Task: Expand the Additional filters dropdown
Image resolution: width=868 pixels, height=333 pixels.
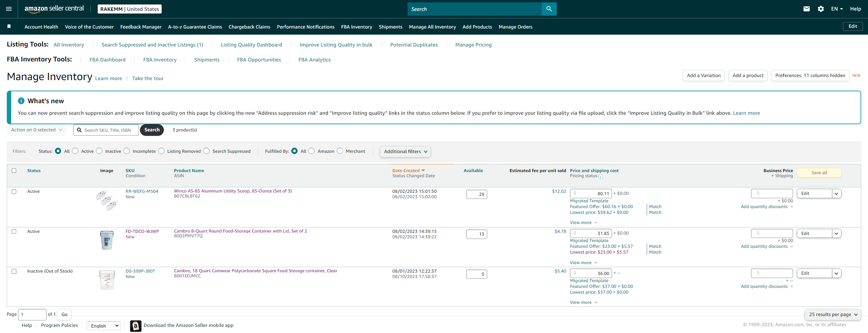Action: 405,151
